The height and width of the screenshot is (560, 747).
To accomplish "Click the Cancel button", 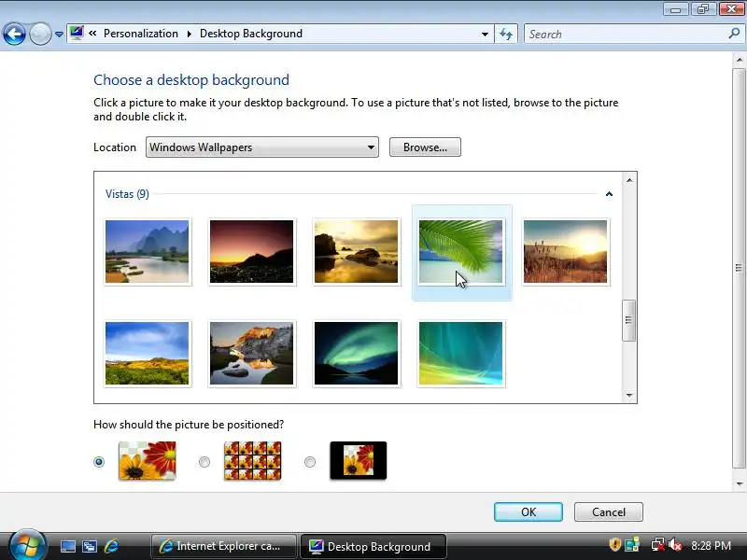I will pyautogui.click(x=609, y=511).
